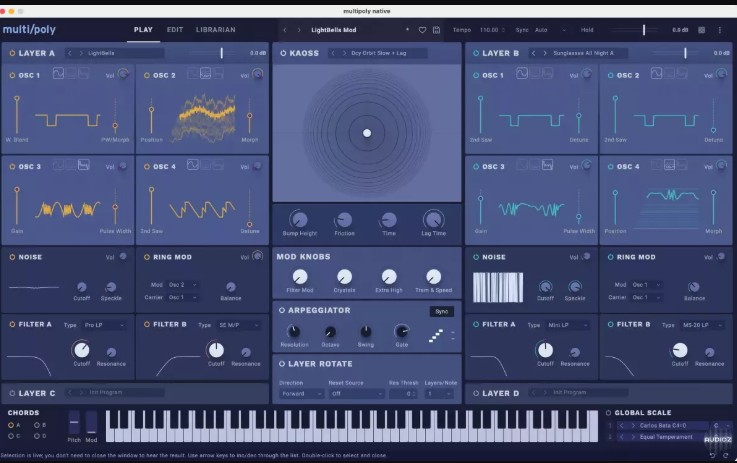
Task: Favorite the preset with the heart icon
Action: 422,30
